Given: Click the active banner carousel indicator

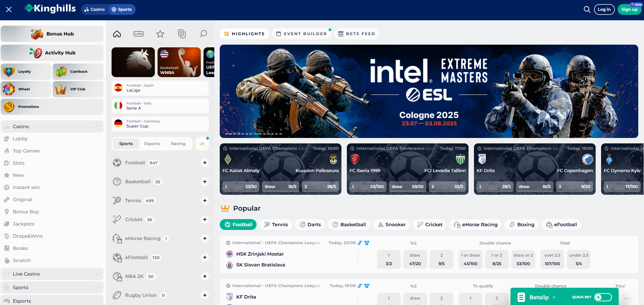Looking at the screenshot, I should pos(258,134).
